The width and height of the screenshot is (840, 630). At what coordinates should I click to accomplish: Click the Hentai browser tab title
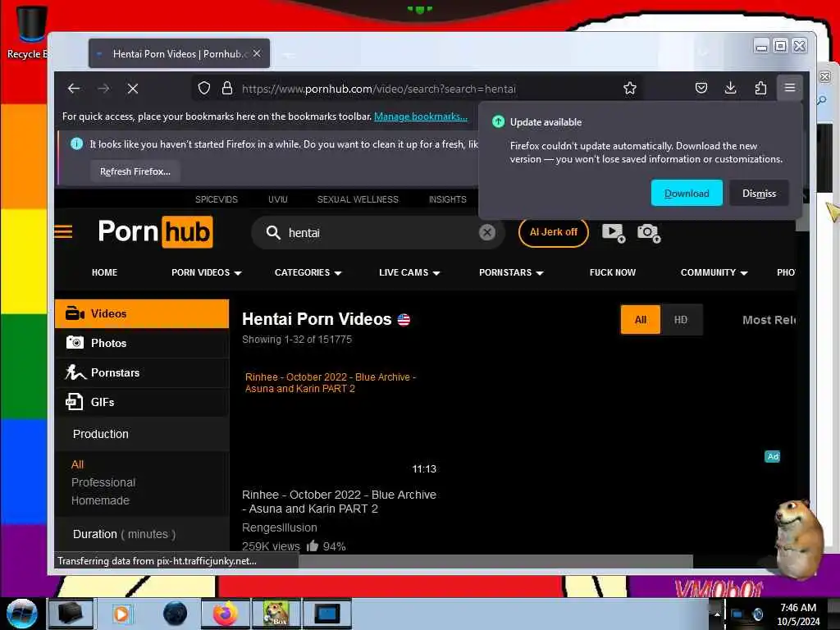coord(178,53)
